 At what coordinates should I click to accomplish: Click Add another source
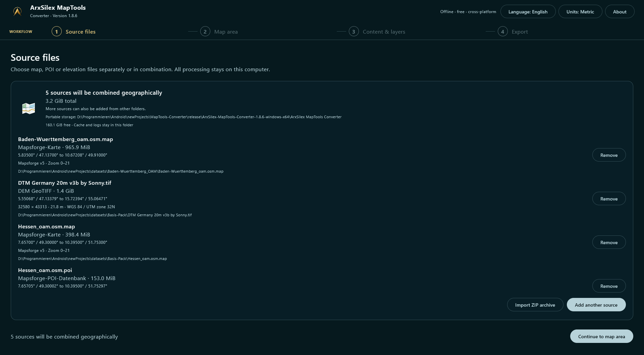[596, 305]
